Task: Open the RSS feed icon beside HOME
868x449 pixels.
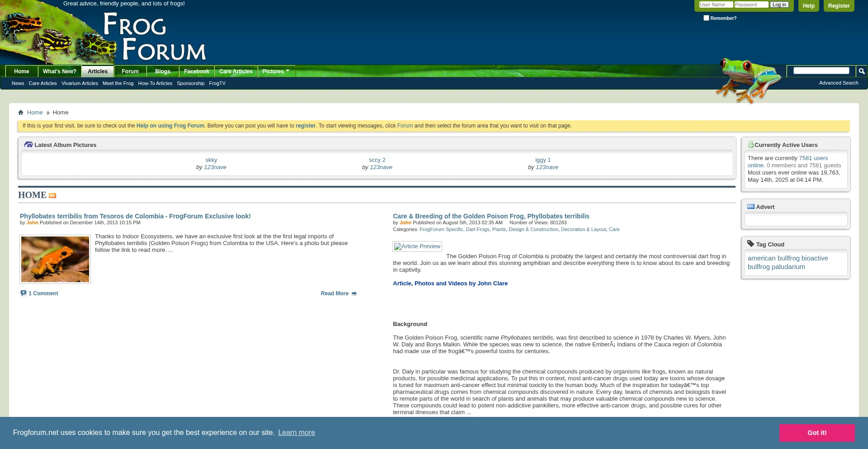Action: [x=52, y=196]
